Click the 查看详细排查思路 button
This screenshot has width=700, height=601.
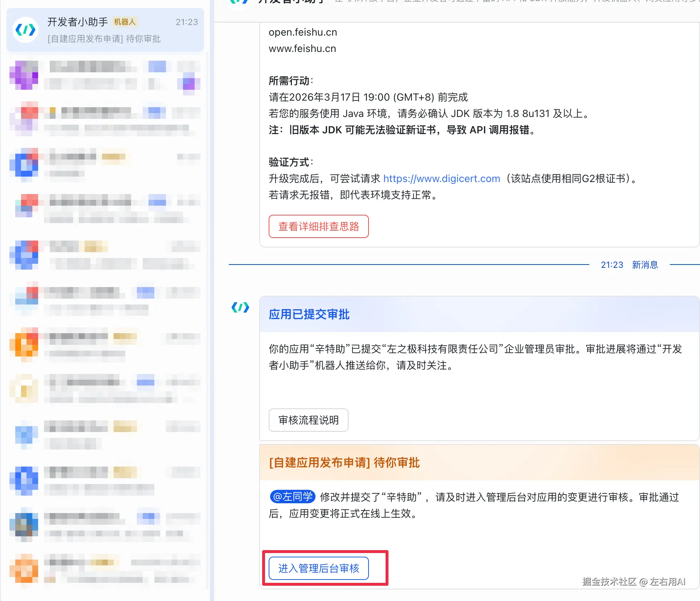tap(318, 226)
